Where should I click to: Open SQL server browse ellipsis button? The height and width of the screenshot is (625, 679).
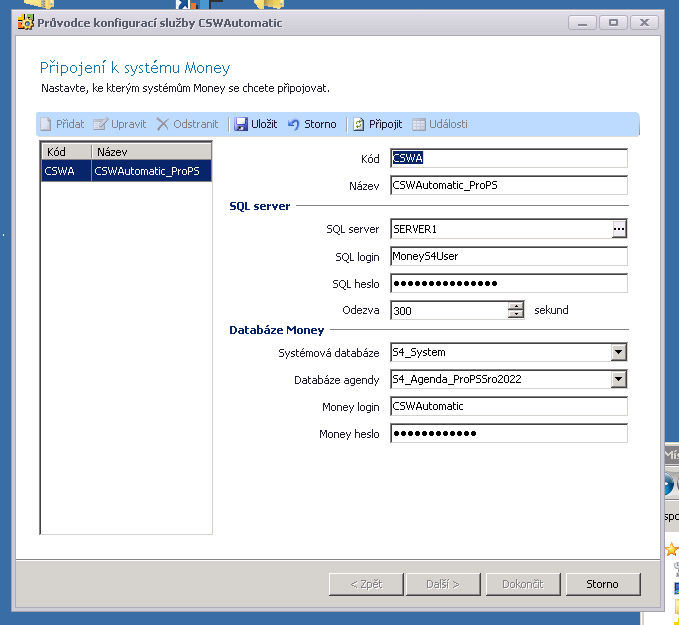(619, 229)
